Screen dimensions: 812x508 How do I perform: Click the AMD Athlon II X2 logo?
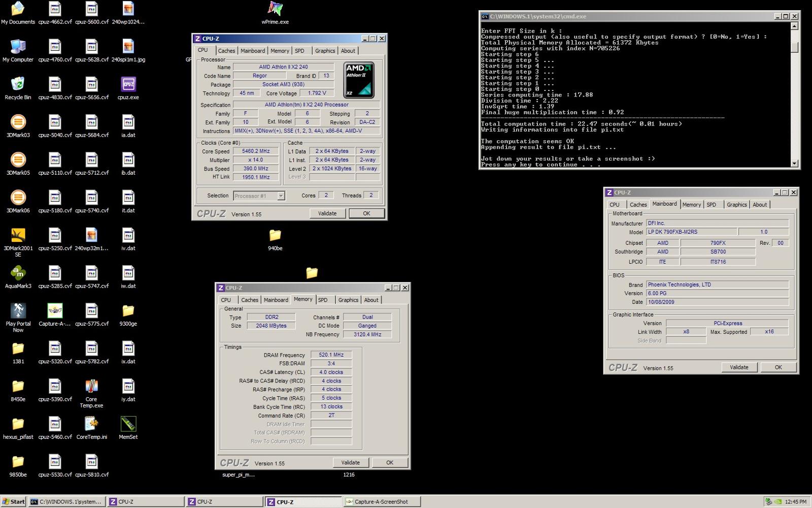pyautogui.click(x=359, y=80)
